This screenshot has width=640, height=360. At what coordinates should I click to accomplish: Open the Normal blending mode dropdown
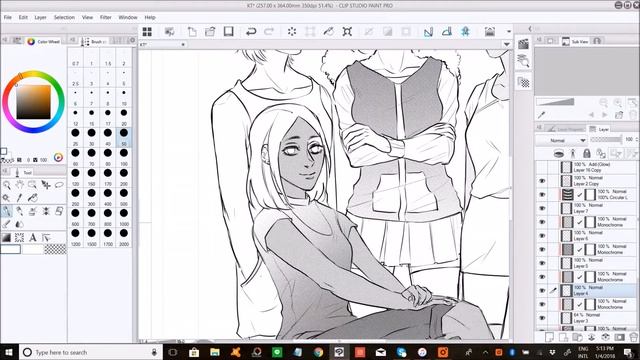tap(562, 140)
